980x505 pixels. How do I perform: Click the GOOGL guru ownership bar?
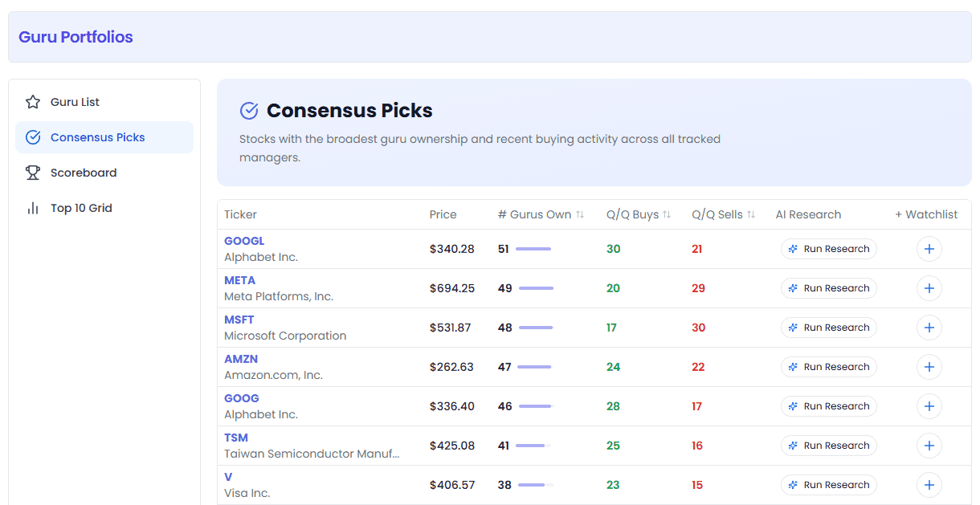point(533,249)
